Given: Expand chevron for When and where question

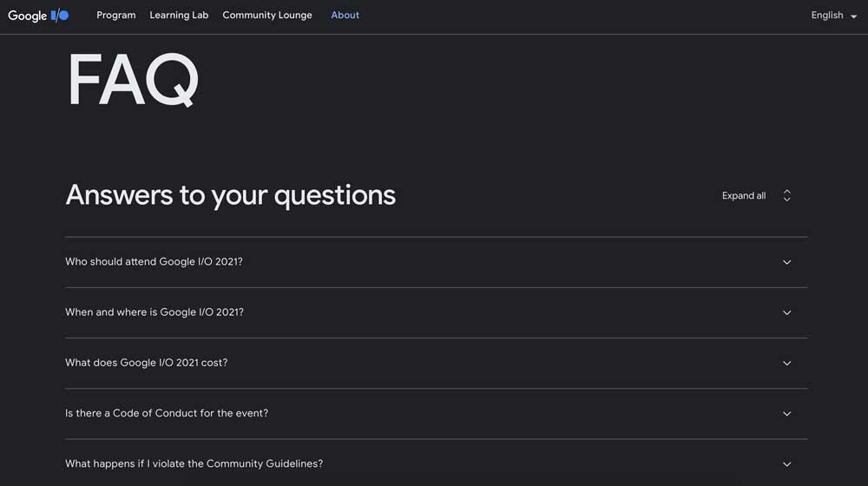Looking at the screenshot, I should (786, 312).
